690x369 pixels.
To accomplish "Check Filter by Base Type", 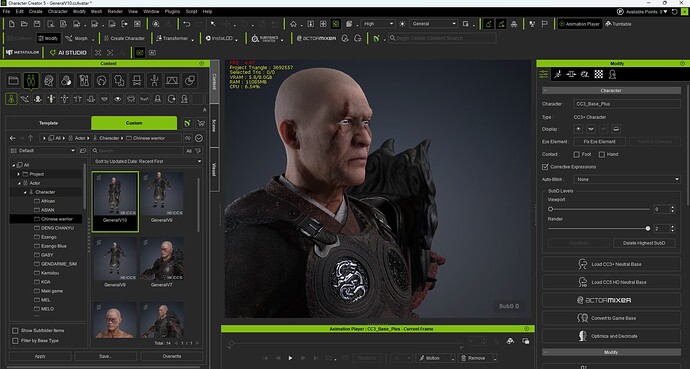I will (15, 340).
